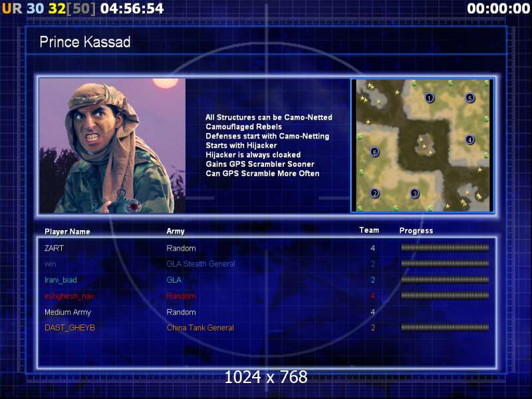Click Irani_biad's GLA army entry
Image resolution: width=532 pixels, height=399 pixels.
click(x=174, y=280)
